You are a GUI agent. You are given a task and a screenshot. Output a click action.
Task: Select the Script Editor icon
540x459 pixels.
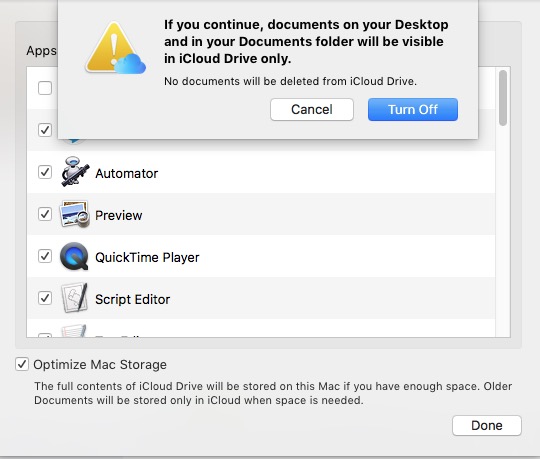pos(74,298)
